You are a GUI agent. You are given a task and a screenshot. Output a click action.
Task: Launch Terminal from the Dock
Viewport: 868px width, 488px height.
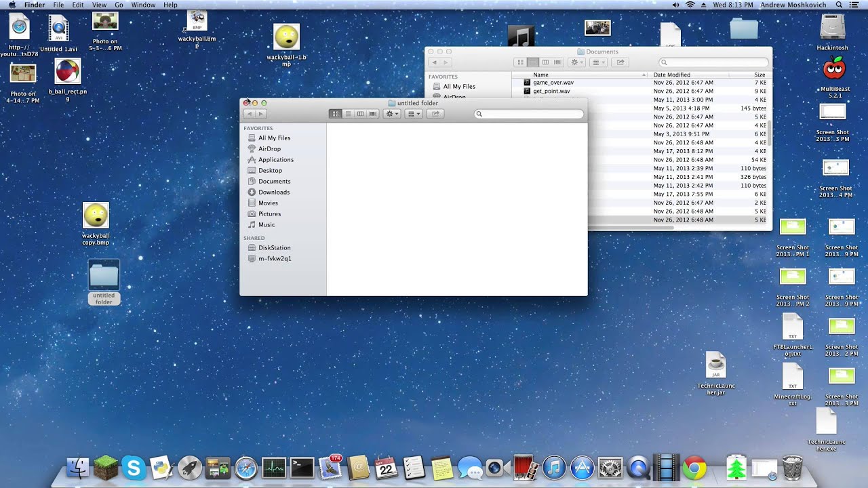coord(302,468)
